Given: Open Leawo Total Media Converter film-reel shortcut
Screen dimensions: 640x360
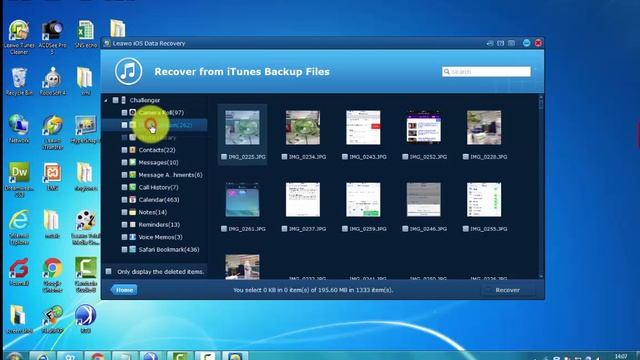Looking at the screenshot, I should point(85,227).
